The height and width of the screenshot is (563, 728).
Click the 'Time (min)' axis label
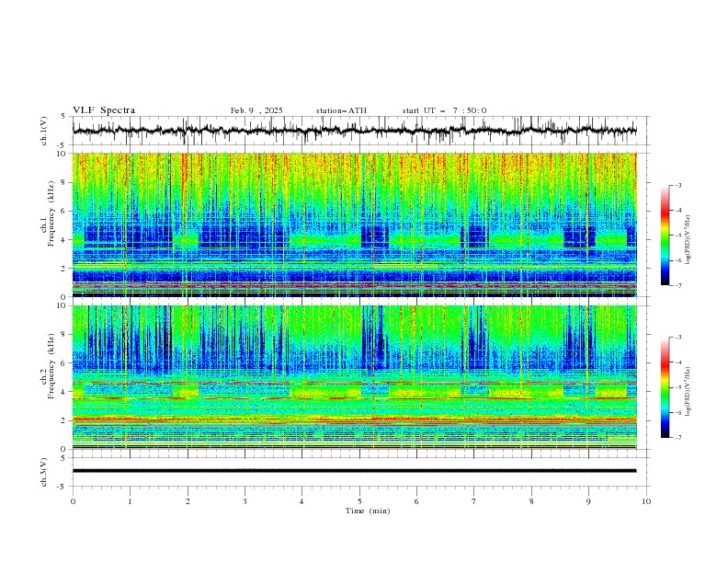click(x=368, y=511)
